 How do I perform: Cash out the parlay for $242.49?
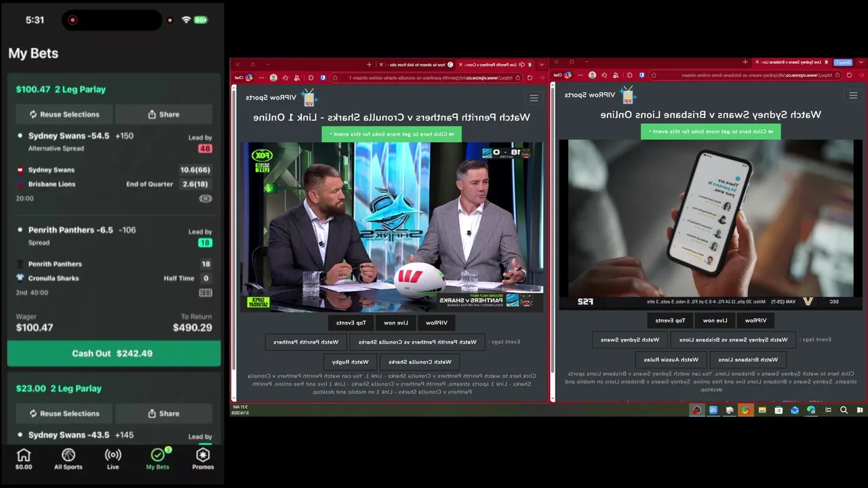114,353
